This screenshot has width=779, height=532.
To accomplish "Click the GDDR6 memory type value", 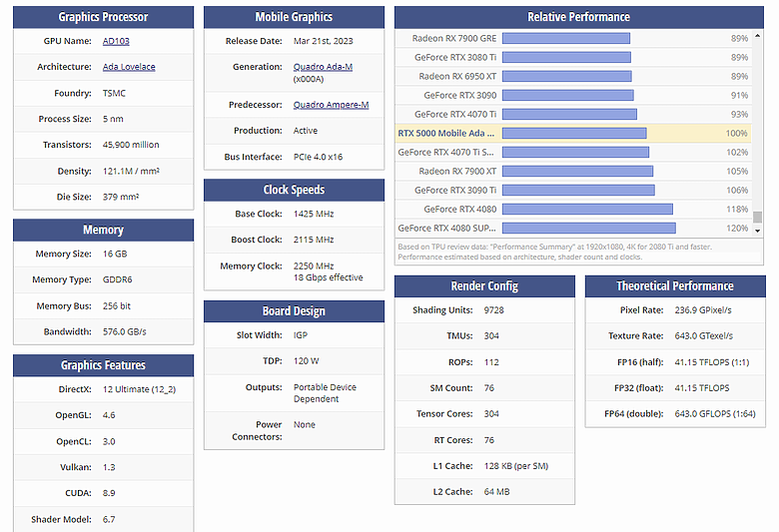I will tap(117, 280).
